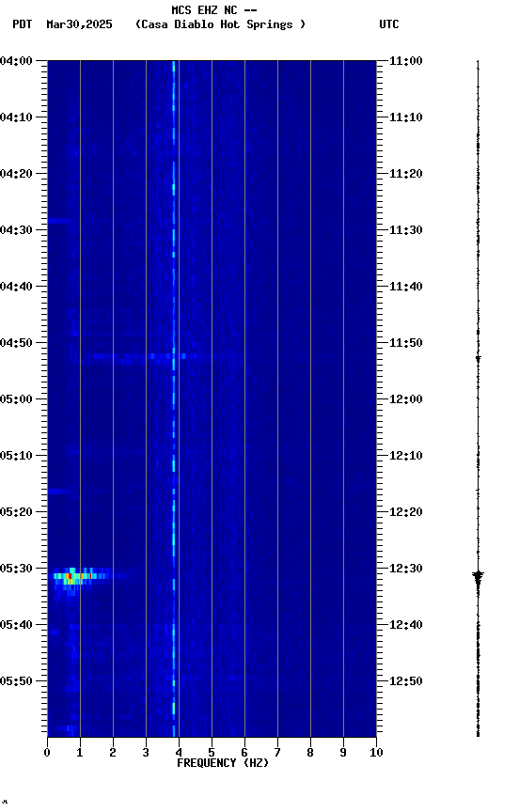Click the frequency axis tick label 0
This screenshot has height=812, width=519.
point(47,753)
